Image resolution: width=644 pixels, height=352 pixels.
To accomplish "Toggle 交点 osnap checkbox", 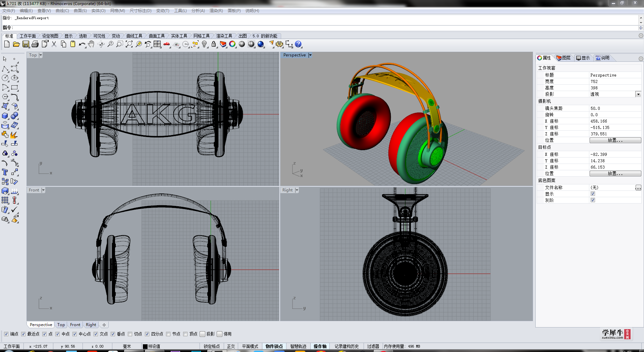I will 96,334.
